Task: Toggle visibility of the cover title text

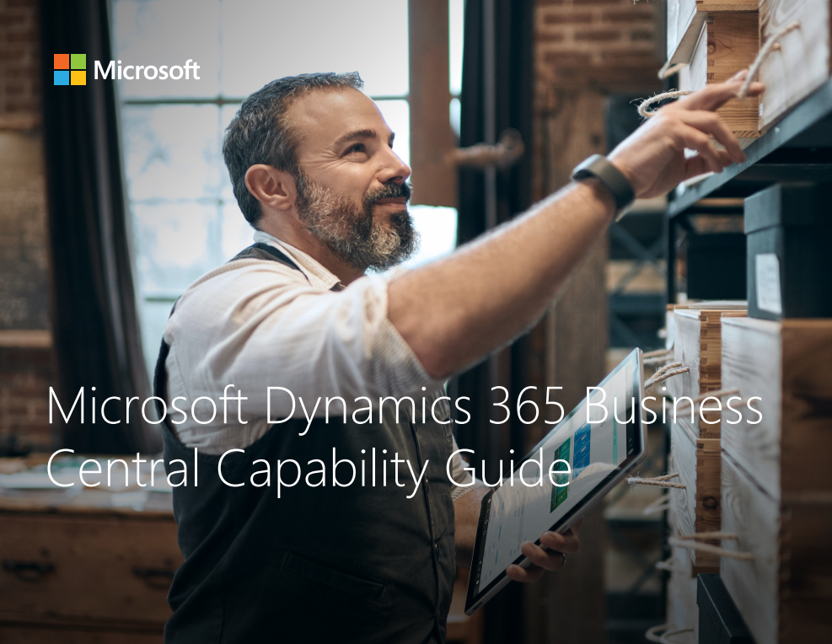Action: point(405,434)
